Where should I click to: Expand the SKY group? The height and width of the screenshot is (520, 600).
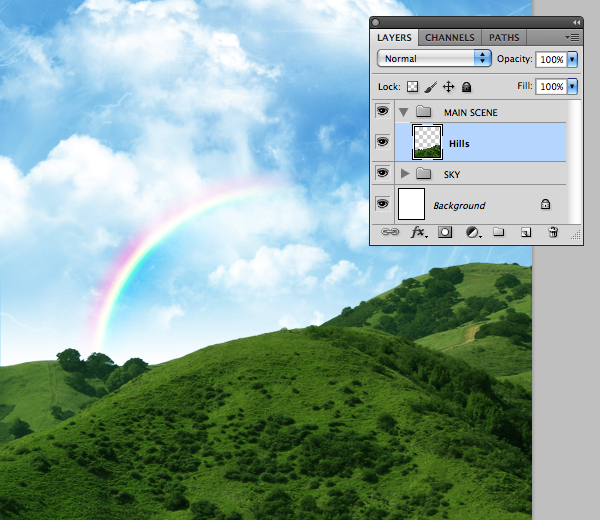coord(404,174)
